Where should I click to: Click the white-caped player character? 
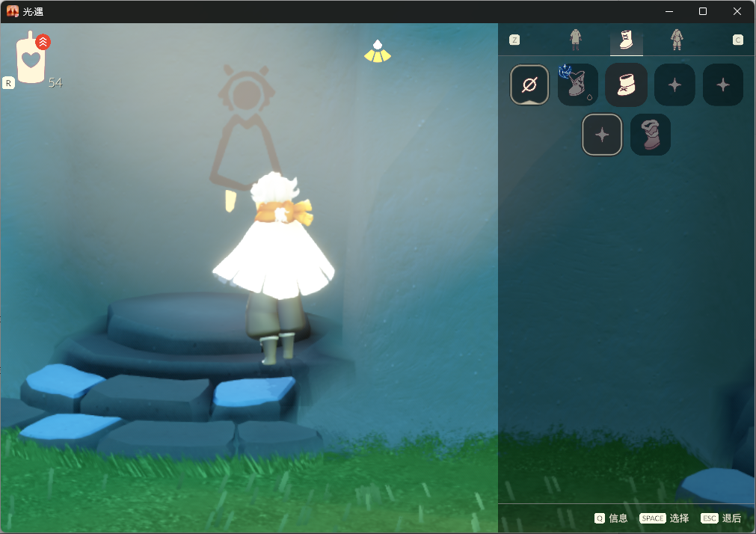point(275,268)
